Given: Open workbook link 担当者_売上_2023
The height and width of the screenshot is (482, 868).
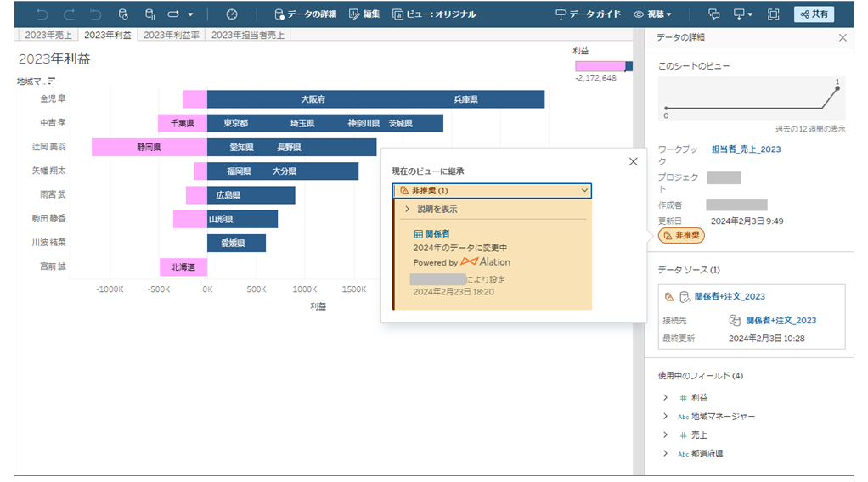Looking at the screenshot, I should pyautogui.click(x=747, y=149).
